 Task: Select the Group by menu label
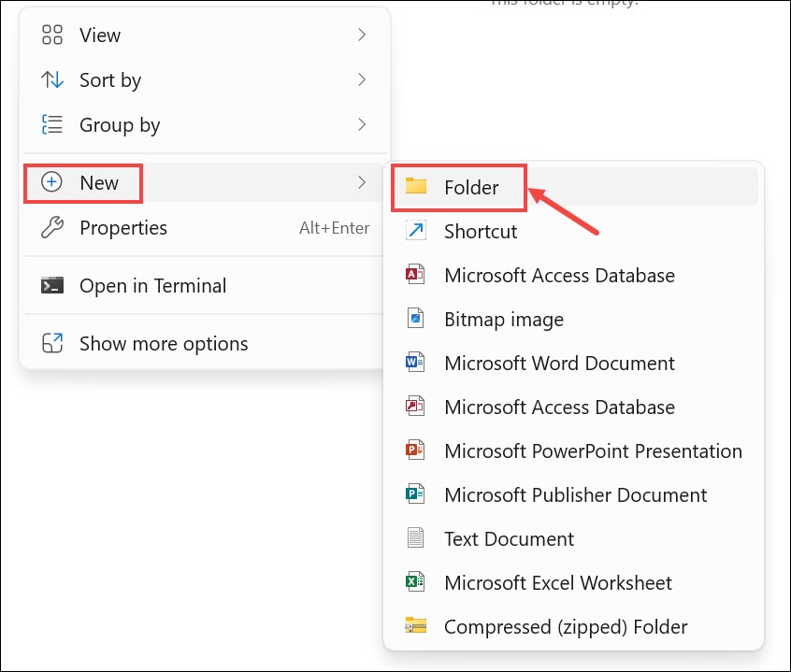[120, 125]
